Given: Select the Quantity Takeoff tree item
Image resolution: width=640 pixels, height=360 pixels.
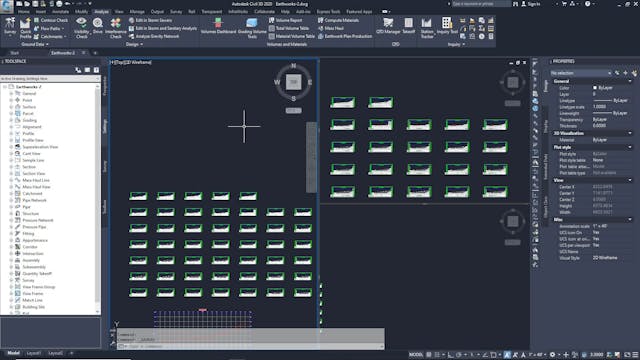Looking at the screenshot, I should [x=37, y=273].
